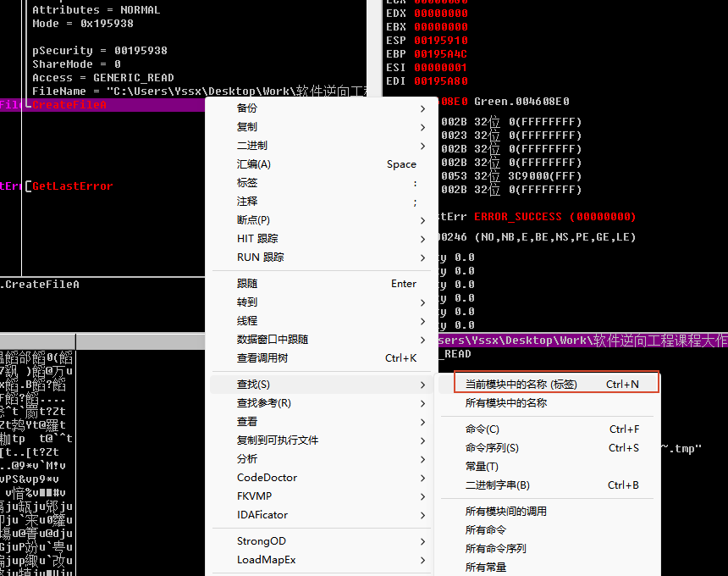Open the 复制 submenu
This screenshot has width=728, height=576.
tap(322, 127)
